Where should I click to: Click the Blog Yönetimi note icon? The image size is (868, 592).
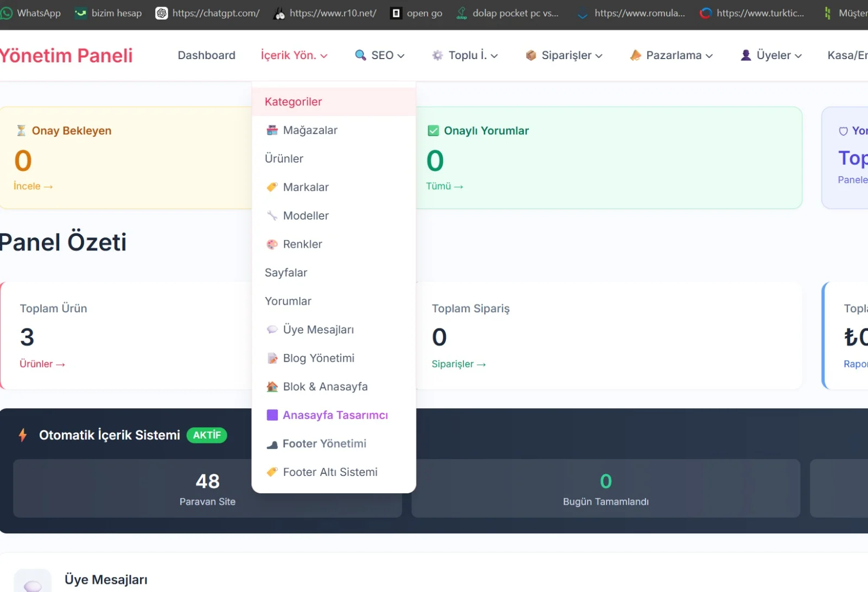pos(272,358)
